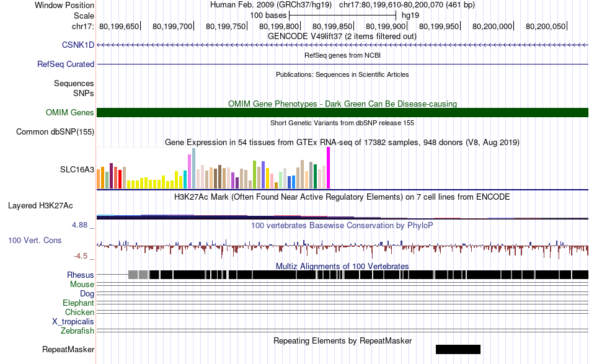Screen dimensions: 589x364
Task: Click 100 vertebrates Basewise Conservation PhyloP title
Action: [342, 225]
